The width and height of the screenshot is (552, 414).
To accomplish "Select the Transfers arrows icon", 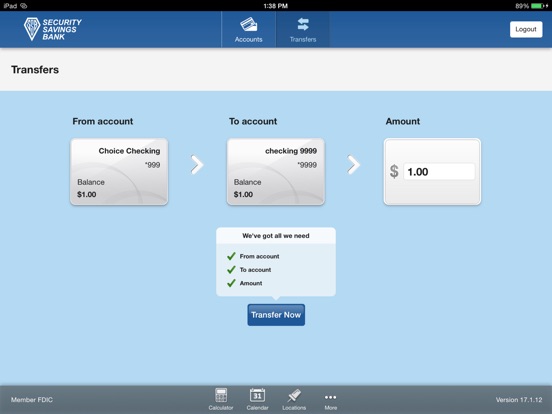I will (x=303, y=25).
